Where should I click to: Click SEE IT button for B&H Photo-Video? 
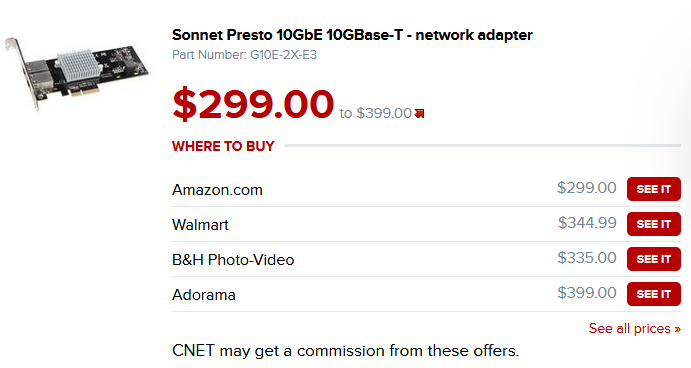tap(654, 259)
